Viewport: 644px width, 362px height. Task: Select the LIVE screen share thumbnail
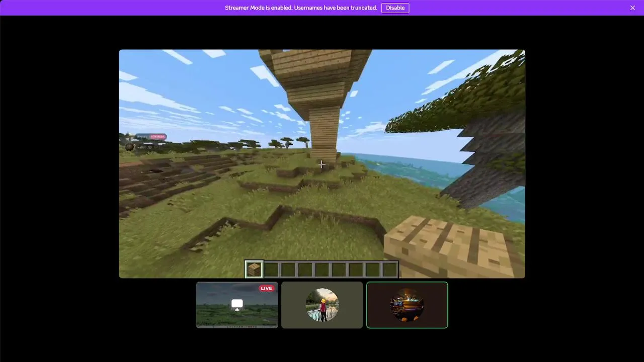(237, 305)
